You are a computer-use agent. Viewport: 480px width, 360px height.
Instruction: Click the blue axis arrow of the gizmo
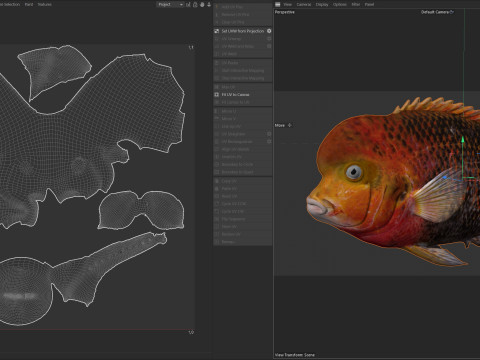[445, 178]
